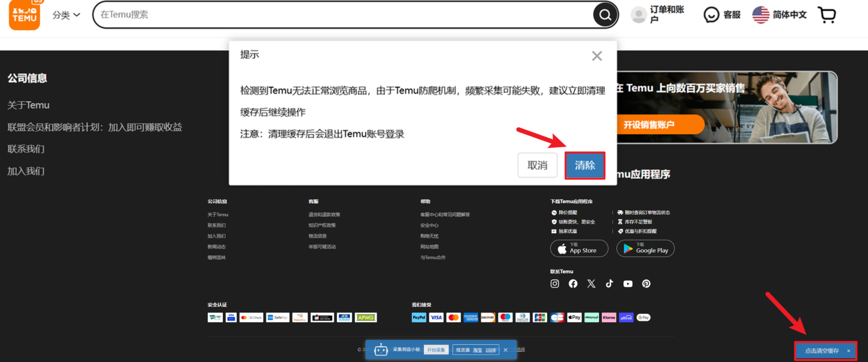Image resolution: width=868 pixels, height=362 pixels.
Task: Click the 点击清空缓存 button
Action: tap(822, 351)
